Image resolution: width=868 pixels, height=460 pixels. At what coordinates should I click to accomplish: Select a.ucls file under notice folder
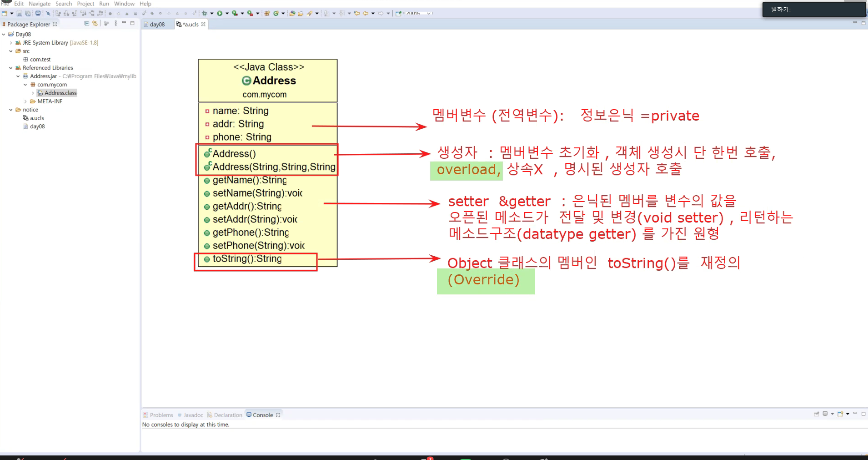[x=33, y=118]
